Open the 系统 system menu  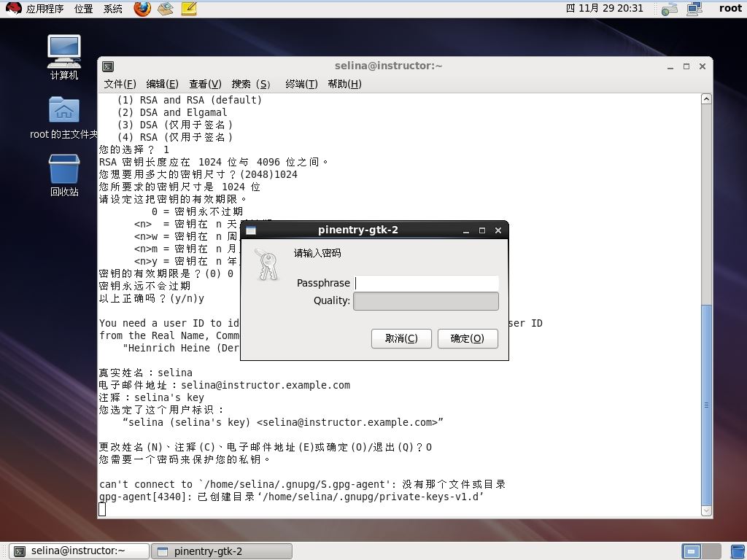click(113, 9)
